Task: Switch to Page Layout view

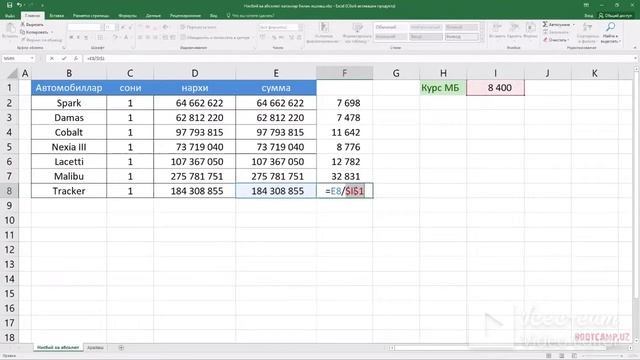Action: coord(562,356)
